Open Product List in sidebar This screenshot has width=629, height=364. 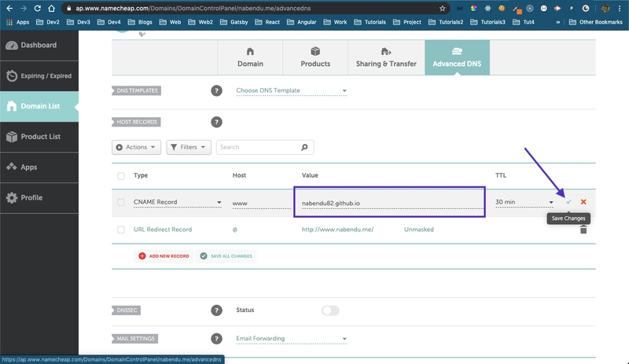[39, 137]
